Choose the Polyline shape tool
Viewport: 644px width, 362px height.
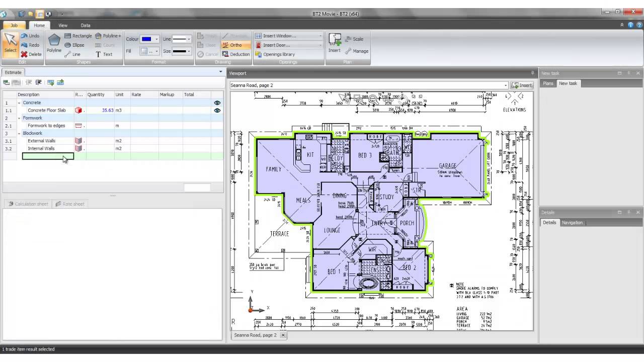[54, 44]
